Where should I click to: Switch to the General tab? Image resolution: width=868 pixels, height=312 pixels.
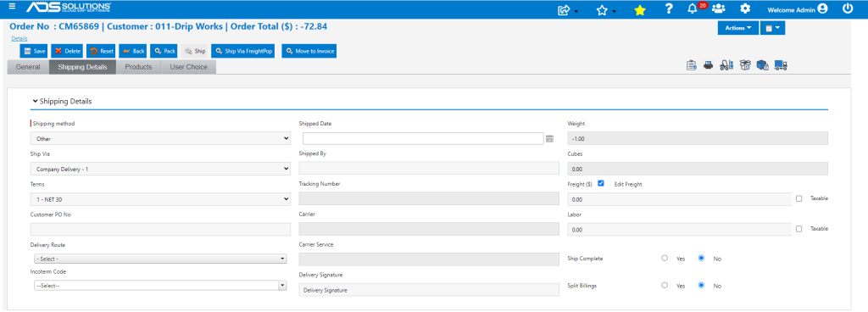(28, 67)
